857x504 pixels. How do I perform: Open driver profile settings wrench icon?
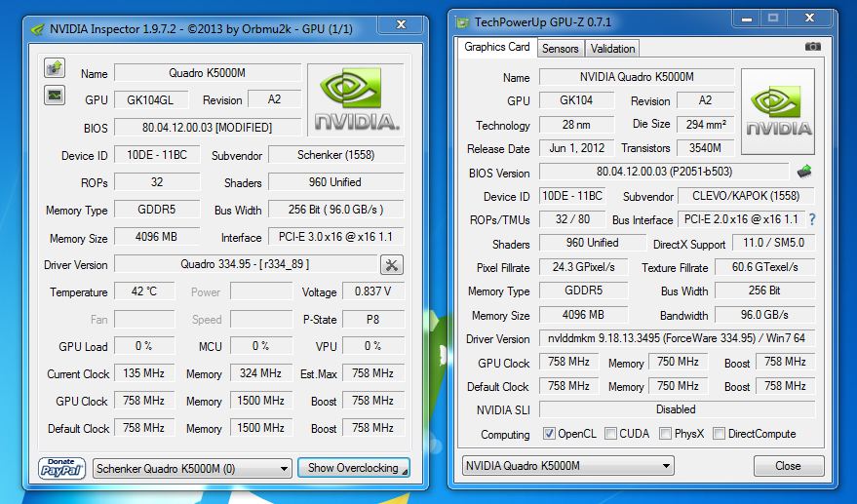pos(391,265)
